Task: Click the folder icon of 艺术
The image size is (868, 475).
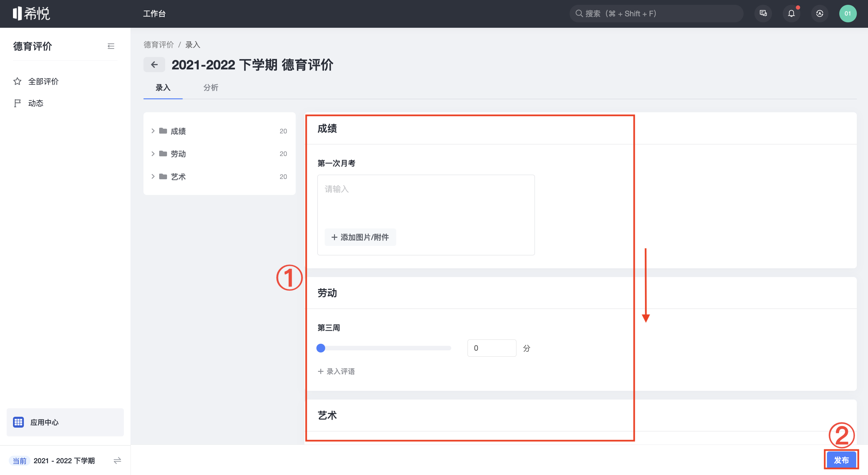Action: (163, 177)
